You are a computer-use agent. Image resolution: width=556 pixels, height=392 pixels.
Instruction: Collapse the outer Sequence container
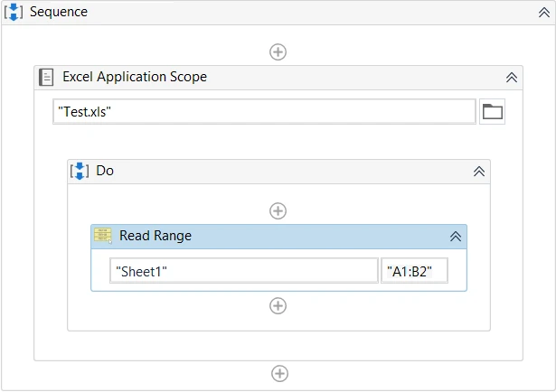tap(542, 13)
